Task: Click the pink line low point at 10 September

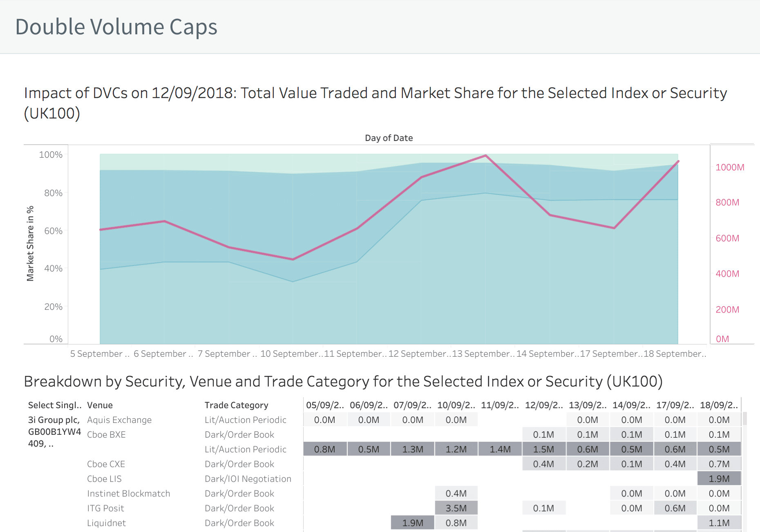Action: [x=293, y=259]
